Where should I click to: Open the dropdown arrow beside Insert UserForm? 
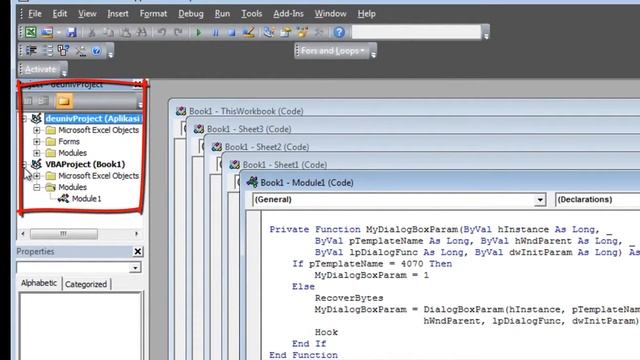tap(58, 32)
